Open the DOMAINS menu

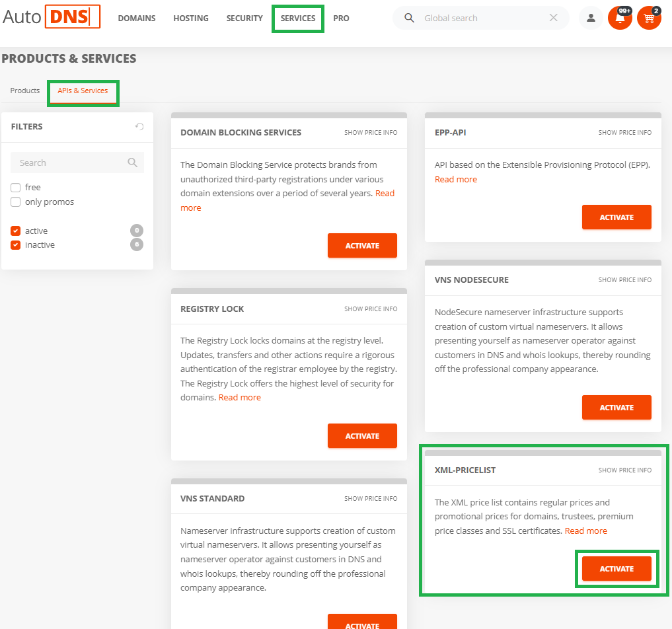coord(137,18)
